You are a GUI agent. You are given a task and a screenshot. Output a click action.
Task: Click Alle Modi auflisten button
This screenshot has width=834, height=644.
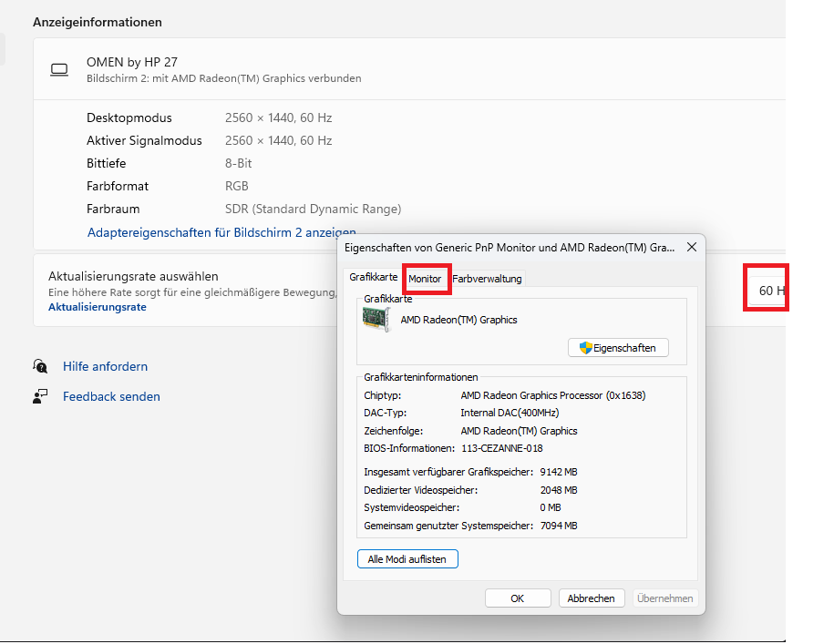[407, 559]
